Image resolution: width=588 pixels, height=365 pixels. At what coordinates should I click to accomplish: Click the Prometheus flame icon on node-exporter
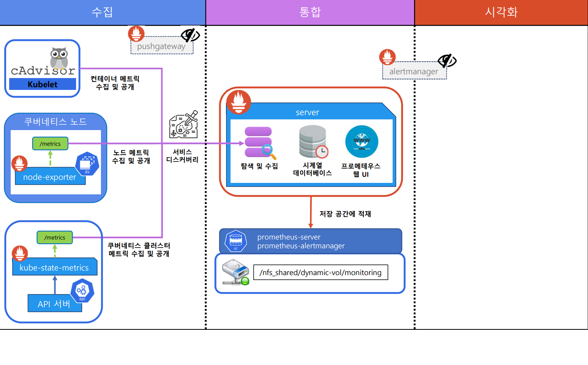click(19, 163)
